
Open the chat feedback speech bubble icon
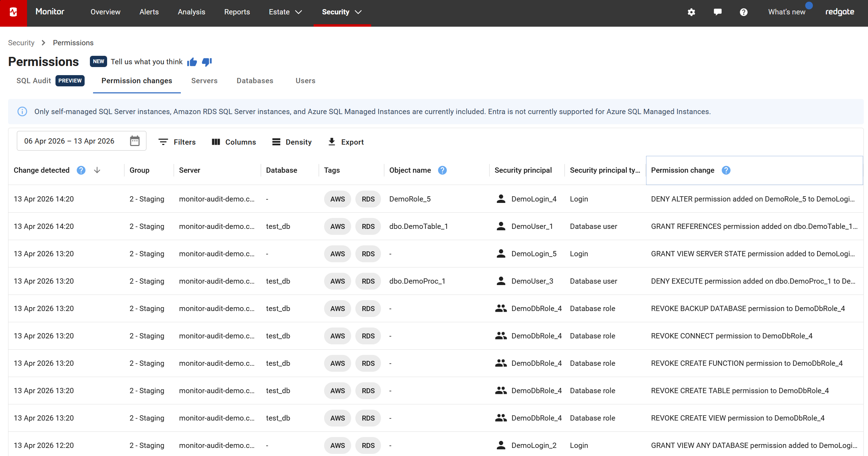coord(717,12)
